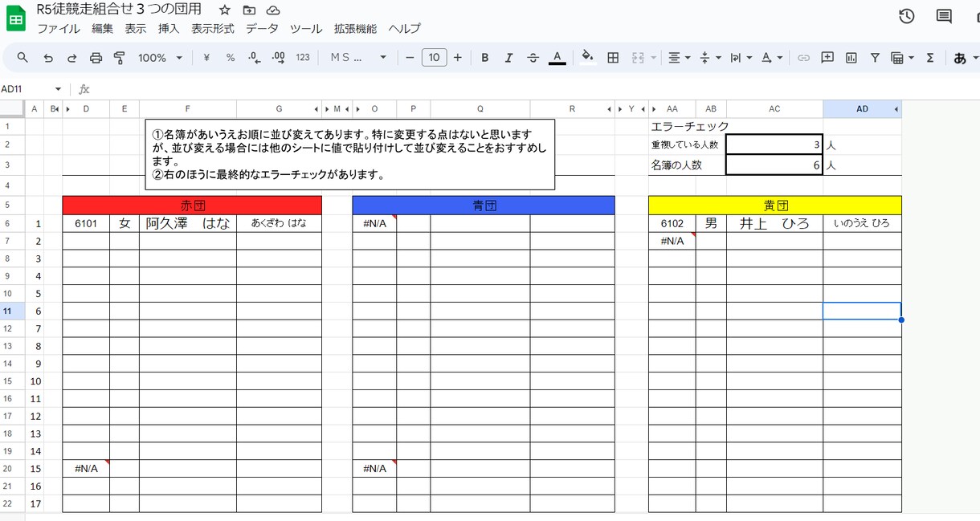The height and width of the screenshot is (521, 980).
Task: Apply percent format
Action: [x=231, y=58]
